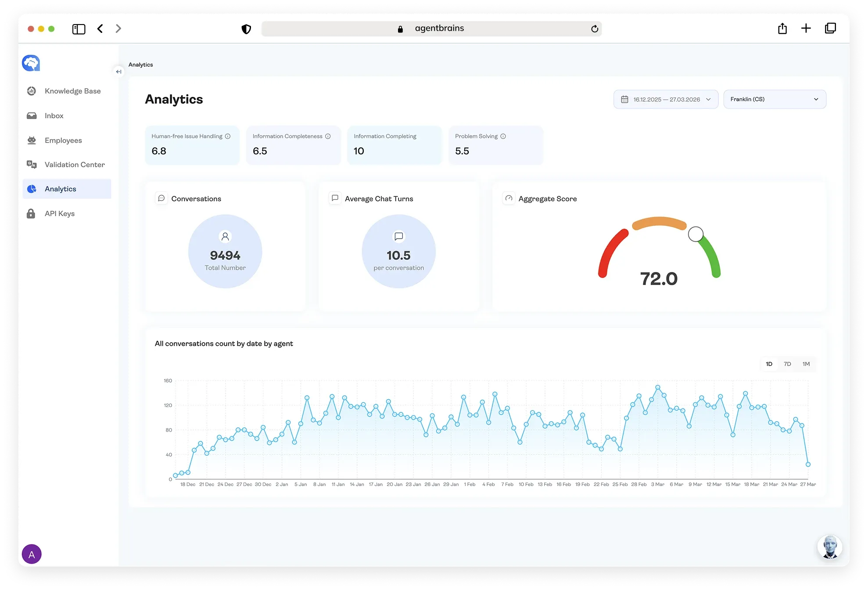The height and width of the screenshot is (590, 868).
Task: Switch chart to 7D interval
Action: point(787,364)
